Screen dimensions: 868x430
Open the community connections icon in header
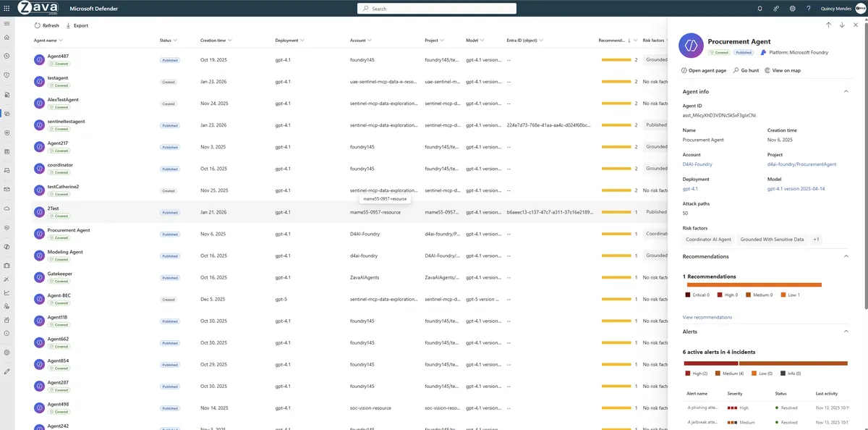776,9
